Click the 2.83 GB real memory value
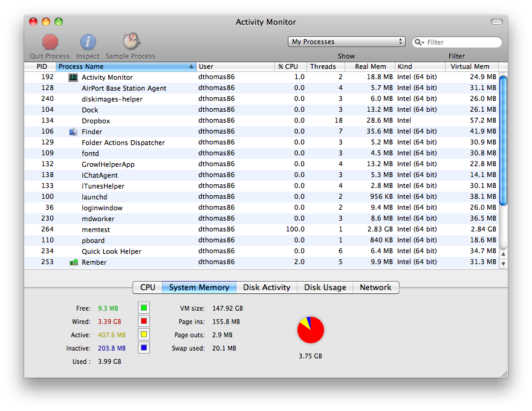This screenshot has width=532, height=411. (x=380, y=229)
